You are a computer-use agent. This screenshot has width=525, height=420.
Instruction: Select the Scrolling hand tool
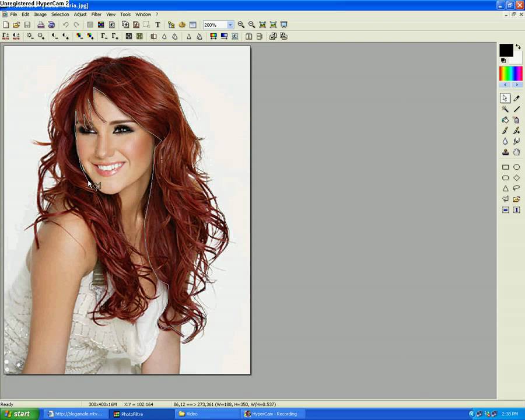pyautogui.click(x=516, y=152)
